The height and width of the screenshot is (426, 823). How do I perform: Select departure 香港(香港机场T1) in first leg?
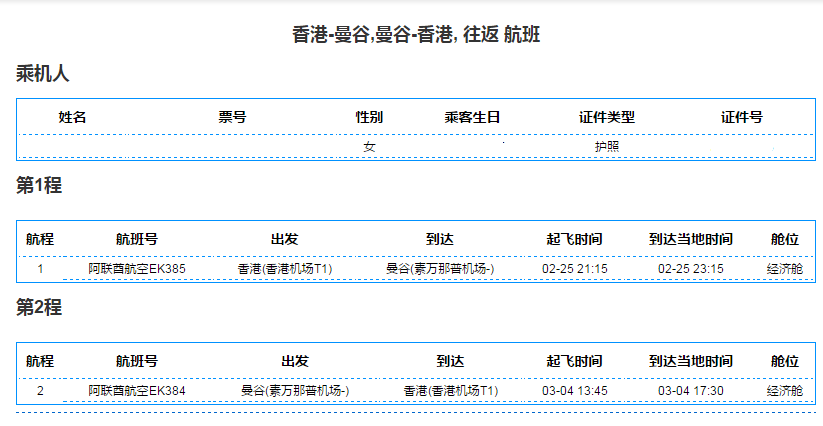click(284, 269)
